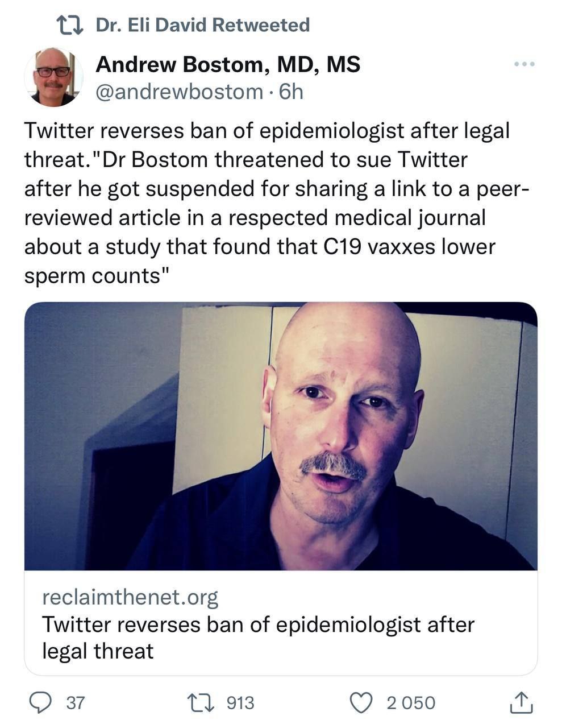Viewport: 562px width, 728px height.
Task: Open the @andrewbostom handle
Action: (x=180, y=92)
